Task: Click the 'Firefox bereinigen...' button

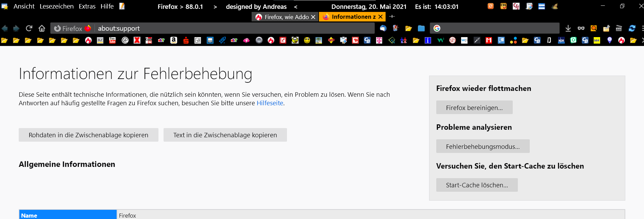Action: click(x=474, y=107)
